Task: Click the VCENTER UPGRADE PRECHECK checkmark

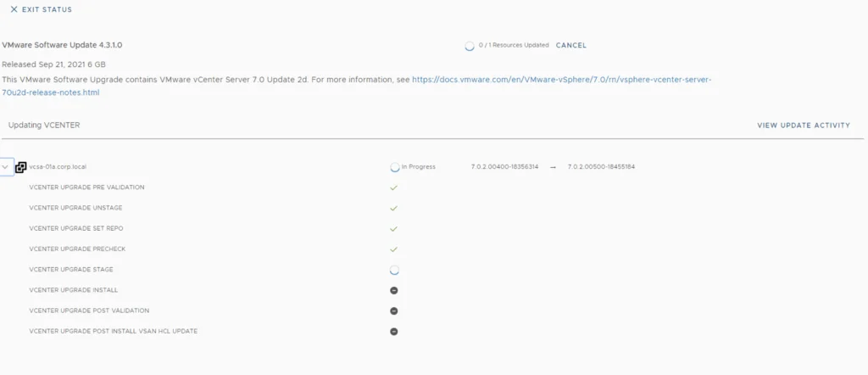Action: (x=393, y=249)
